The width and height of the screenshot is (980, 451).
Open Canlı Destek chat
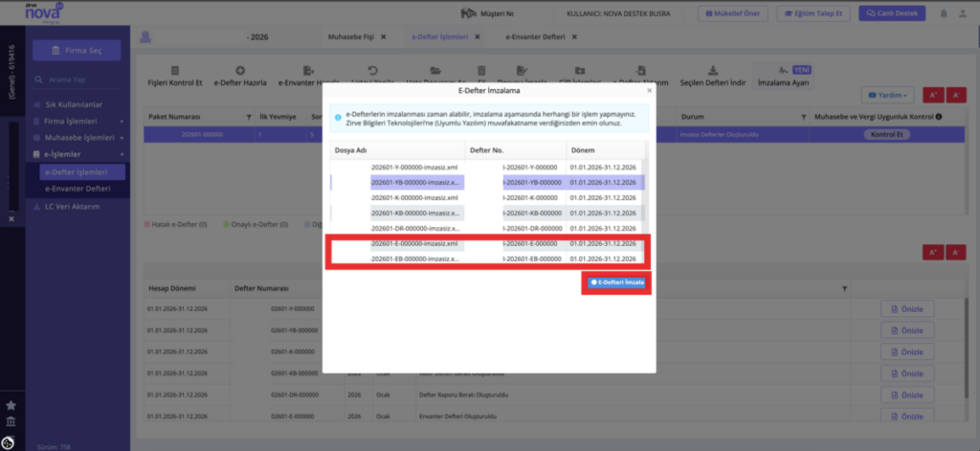click(893, 13)
